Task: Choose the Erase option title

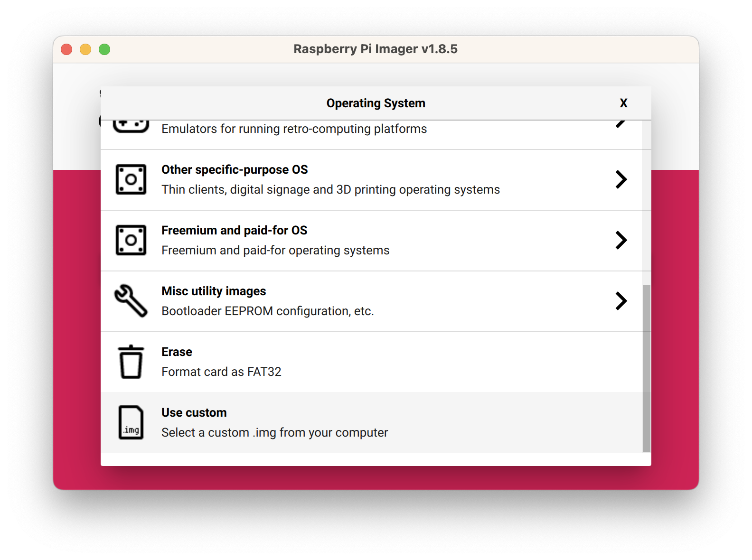Action: point(177,352)
